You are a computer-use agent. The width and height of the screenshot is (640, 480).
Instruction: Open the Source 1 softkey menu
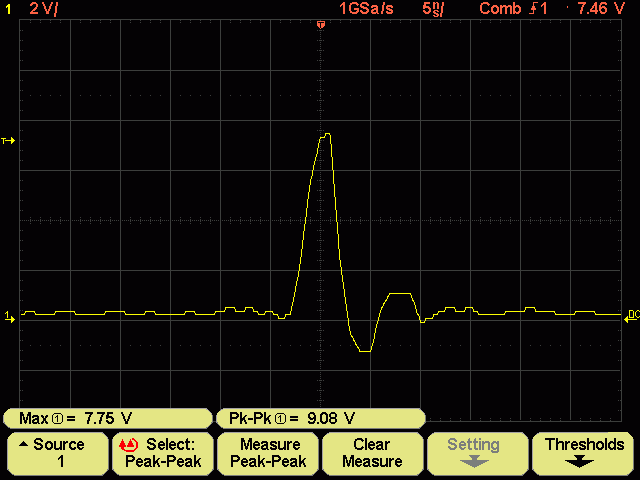[x=58, y=453]
